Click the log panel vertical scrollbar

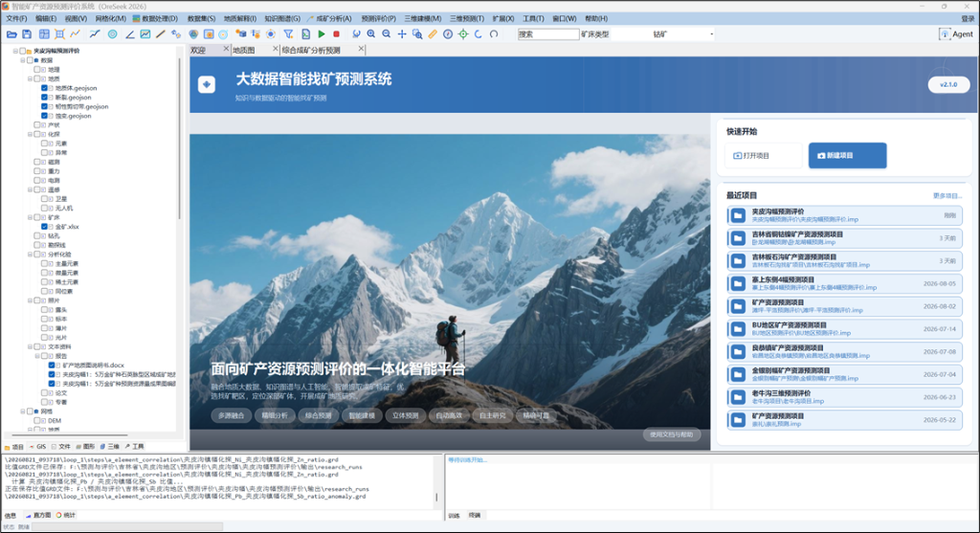436,498
